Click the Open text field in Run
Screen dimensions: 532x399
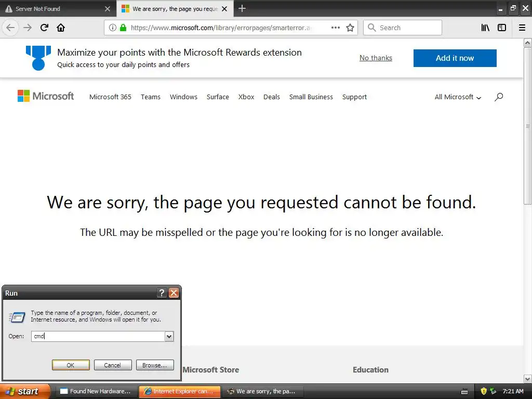pos(98,336)
